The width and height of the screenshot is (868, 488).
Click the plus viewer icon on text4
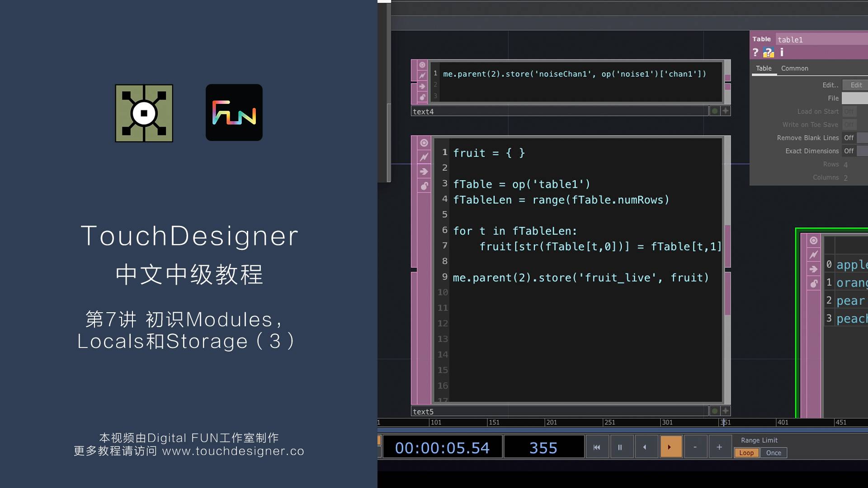(726, 111)
